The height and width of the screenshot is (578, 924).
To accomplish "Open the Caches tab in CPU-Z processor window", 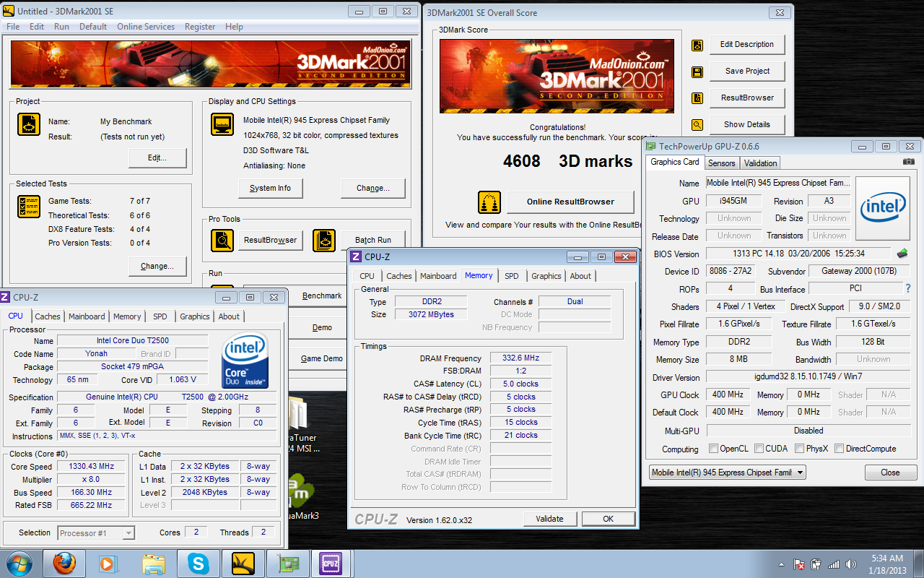I will click(48, 316).
